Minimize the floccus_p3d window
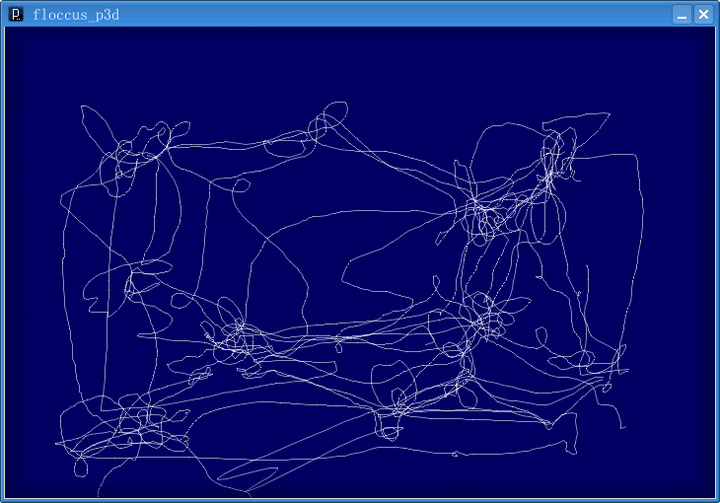Viewport: 720px width, 503px height. click(681, 14)
